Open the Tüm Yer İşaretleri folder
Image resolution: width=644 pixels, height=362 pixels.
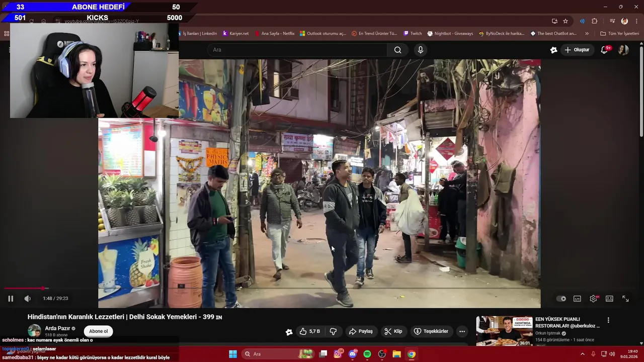[x=619, y=34]
